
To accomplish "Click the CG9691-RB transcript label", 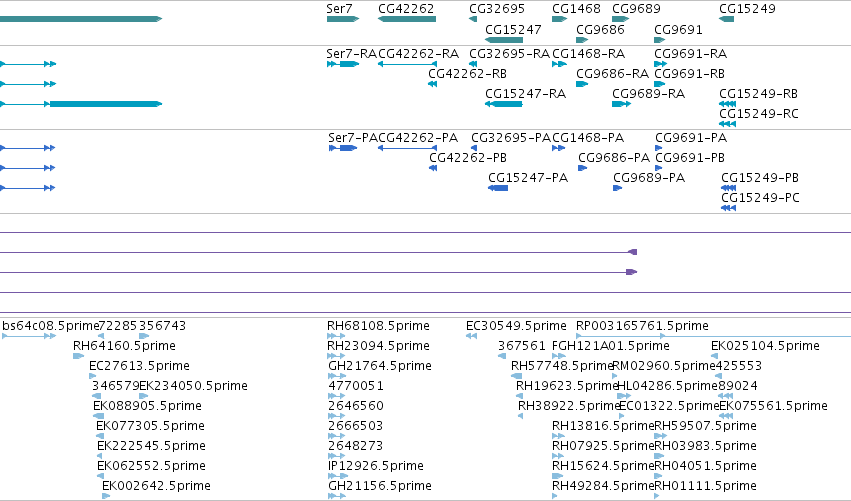I will coord(689,74).
